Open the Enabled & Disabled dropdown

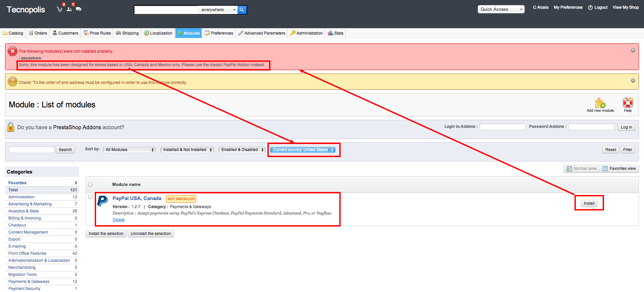(242, 150)
